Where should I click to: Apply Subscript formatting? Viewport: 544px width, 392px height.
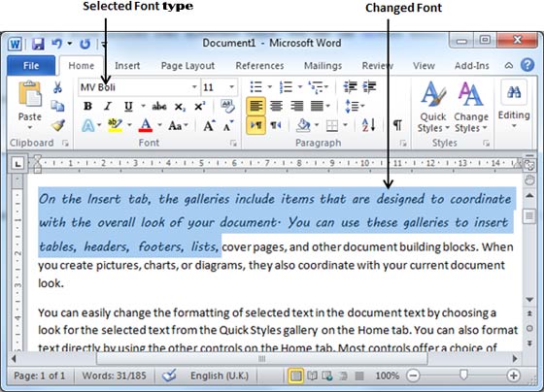[180, 107]
